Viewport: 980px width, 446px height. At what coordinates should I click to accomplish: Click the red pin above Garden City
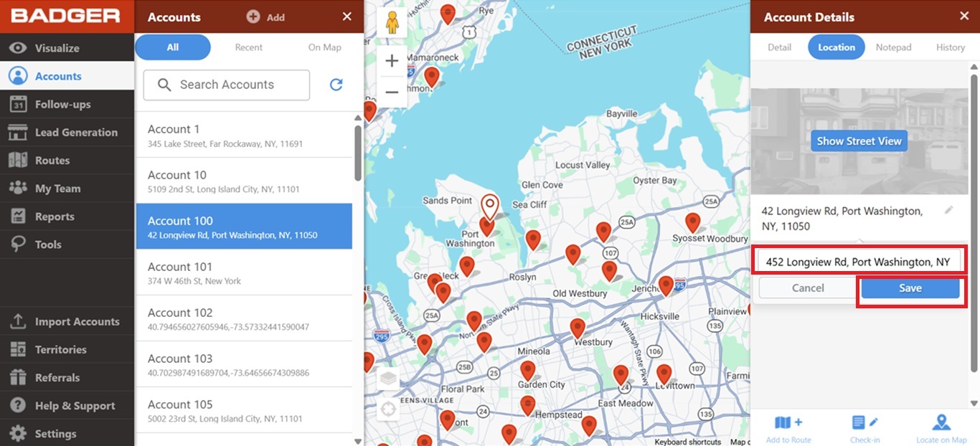(x=528, y=369)
